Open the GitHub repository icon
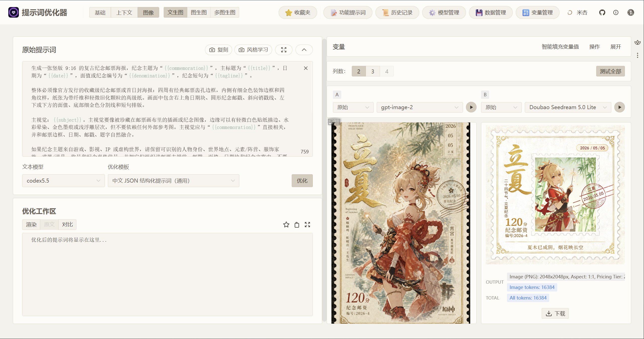 click(602, 13)
